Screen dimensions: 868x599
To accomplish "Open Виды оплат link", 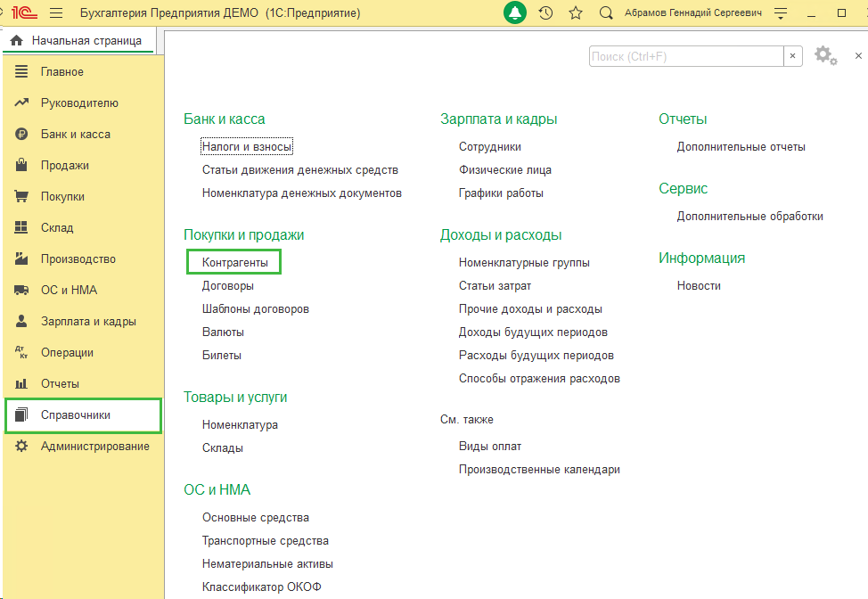I will coord(490,447).
